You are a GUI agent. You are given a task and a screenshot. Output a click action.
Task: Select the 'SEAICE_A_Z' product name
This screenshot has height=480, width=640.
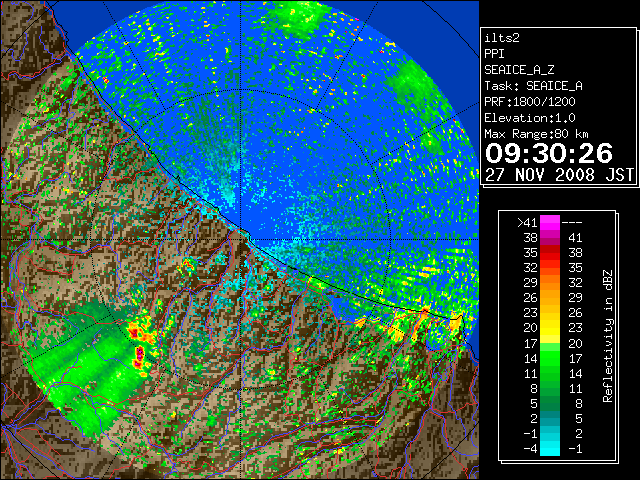point(519,70)
